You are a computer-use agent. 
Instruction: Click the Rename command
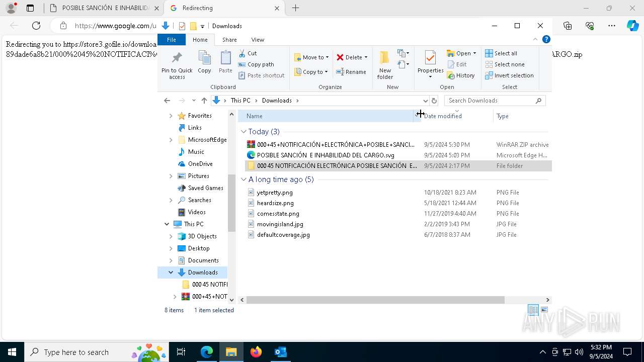(351, 72)
